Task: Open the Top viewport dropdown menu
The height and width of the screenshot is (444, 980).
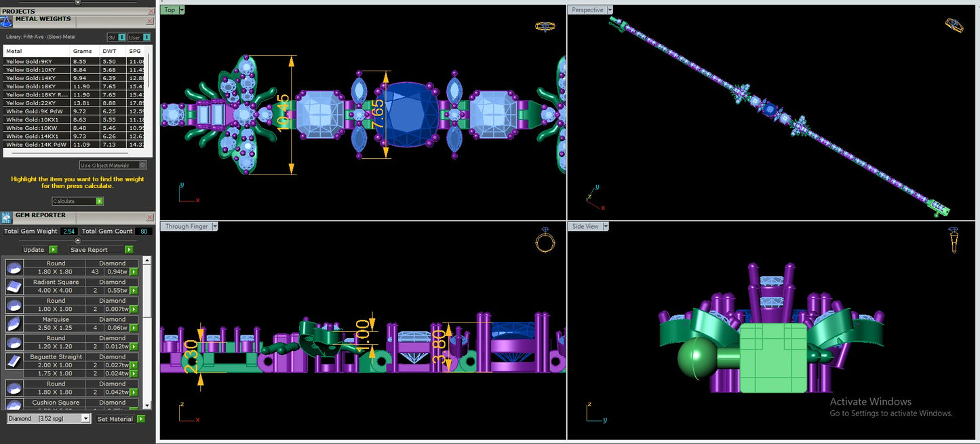Action: pyautogui.click(x=182, y=10)
